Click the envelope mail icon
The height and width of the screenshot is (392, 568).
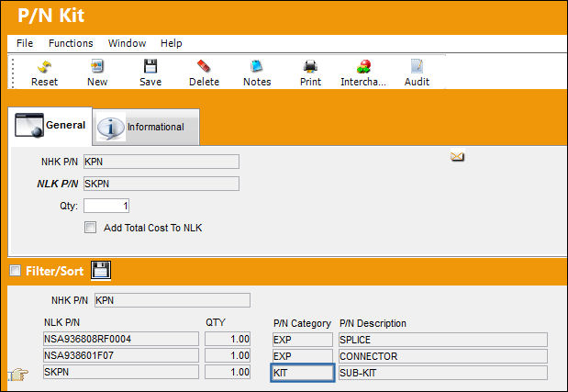click(x=457, y=156)
